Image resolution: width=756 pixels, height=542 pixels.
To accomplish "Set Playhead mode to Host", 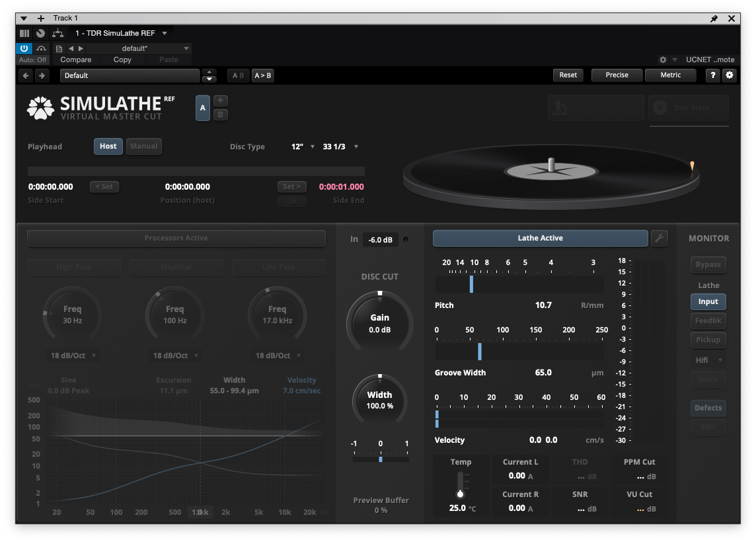I will [108, 146].
